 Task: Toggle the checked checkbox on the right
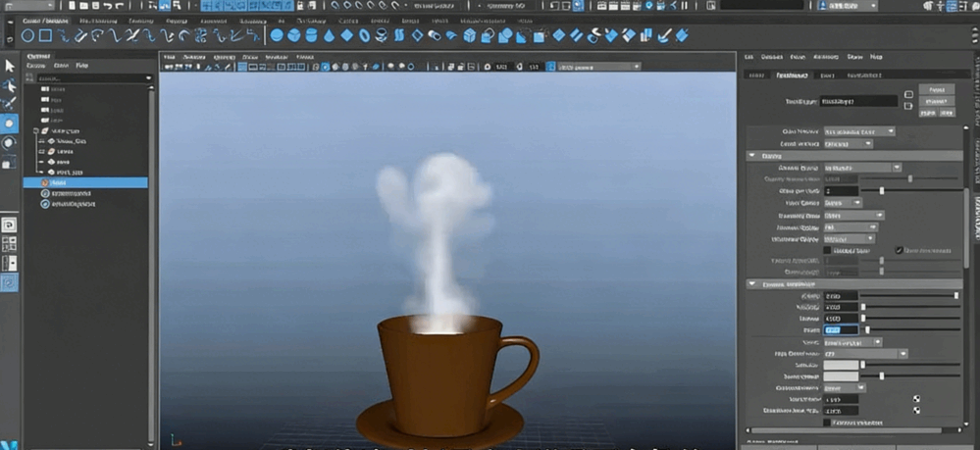(x=899, y=250)
